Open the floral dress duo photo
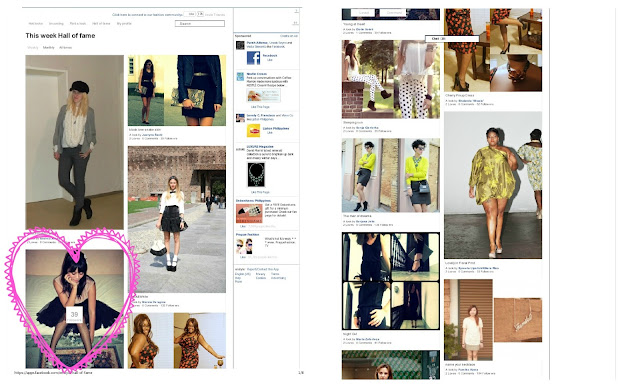The height and width of the screenshot is (388, 640). click(x=177, y=341)
